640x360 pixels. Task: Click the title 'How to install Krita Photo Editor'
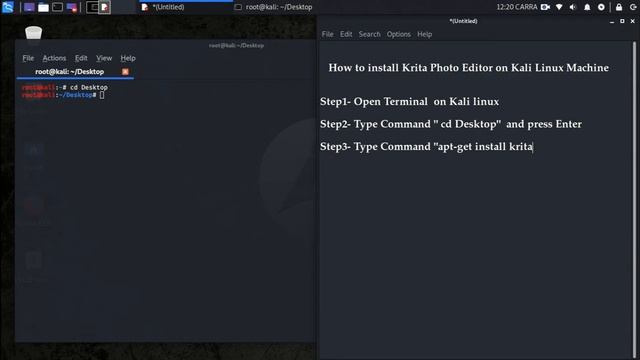click(468, 68)
